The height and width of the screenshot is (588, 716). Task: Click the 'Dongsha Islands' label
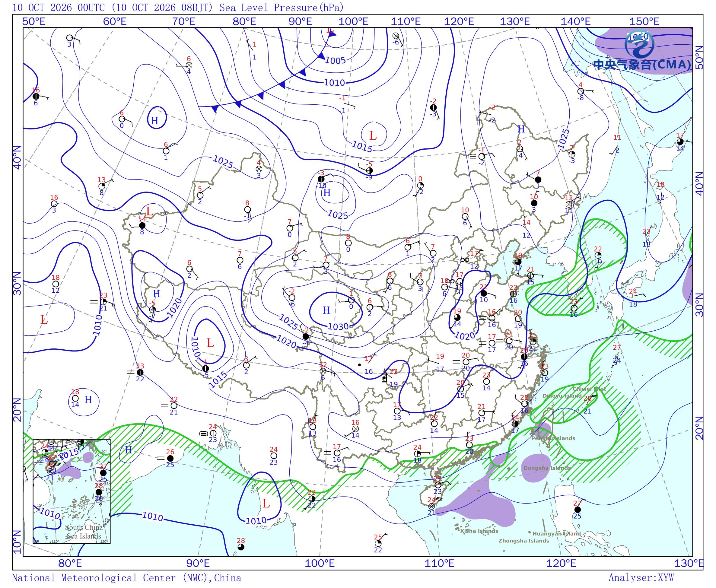point(547,468)
